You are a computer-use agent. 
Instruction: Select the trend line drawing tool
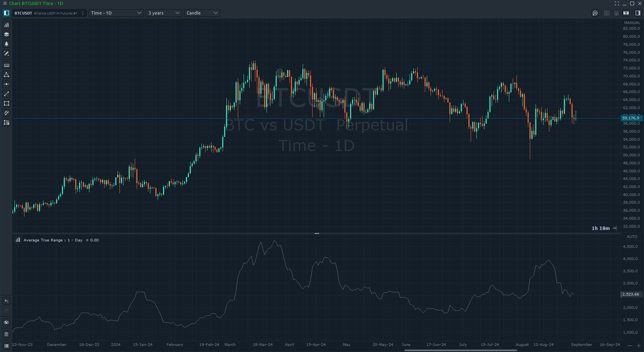6,94
